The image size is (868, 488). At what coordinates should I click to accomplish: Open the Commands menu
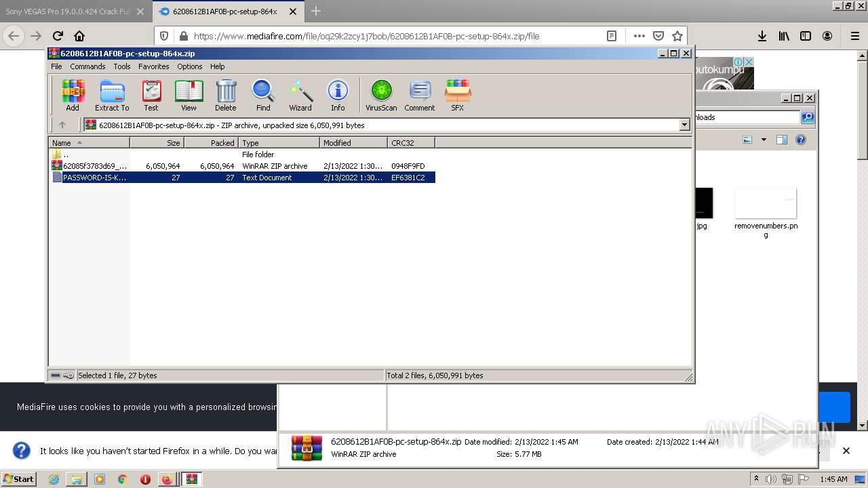pos(87,66)
